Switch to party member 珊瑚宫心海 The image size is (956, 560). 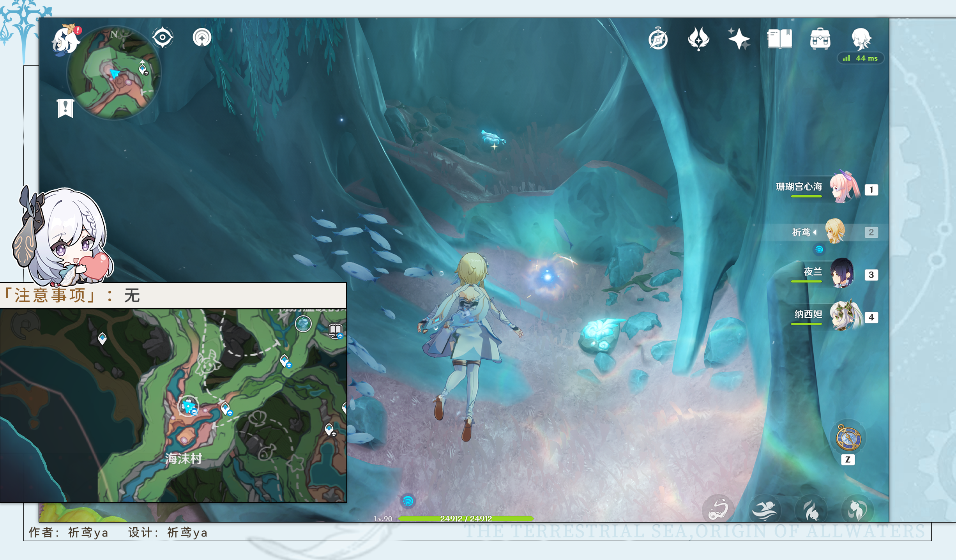843,189
